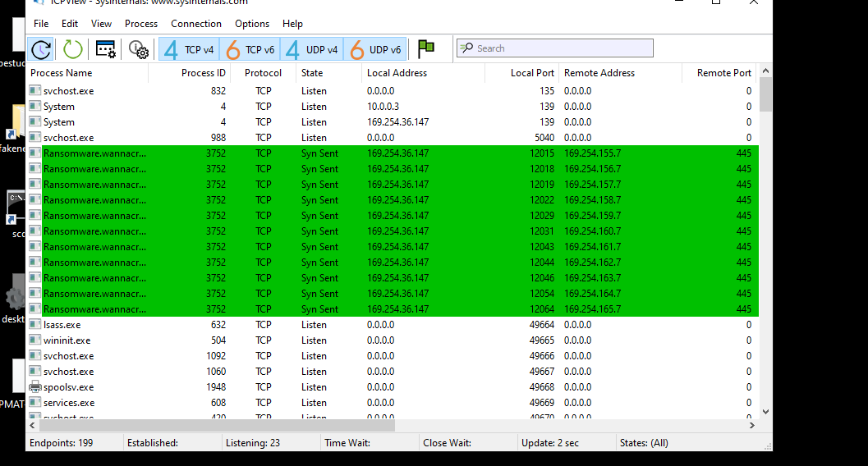This screenshot has width=868, height=466.
Task: Click into the Search field
Action: (554, 48)
